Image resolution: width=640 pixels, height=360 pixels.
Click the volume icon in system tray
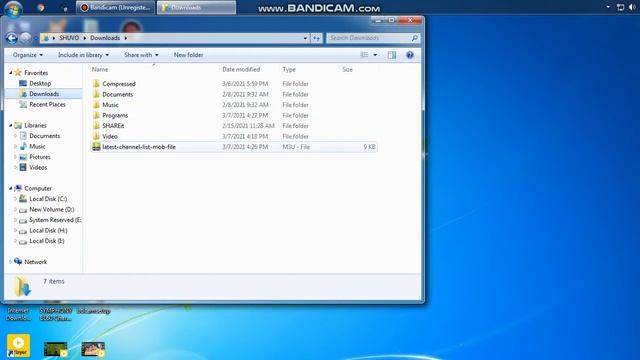632,7
